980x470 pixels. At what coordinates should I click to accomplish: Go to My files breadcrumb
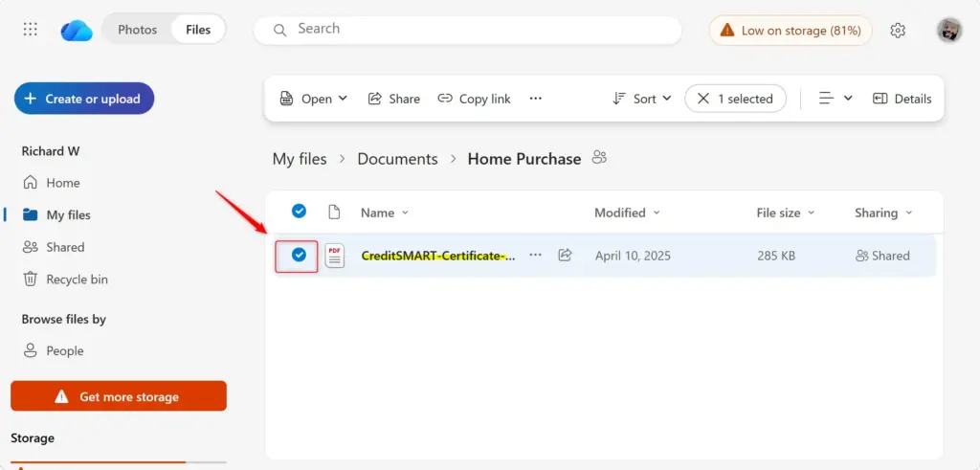tap(300, 159)
